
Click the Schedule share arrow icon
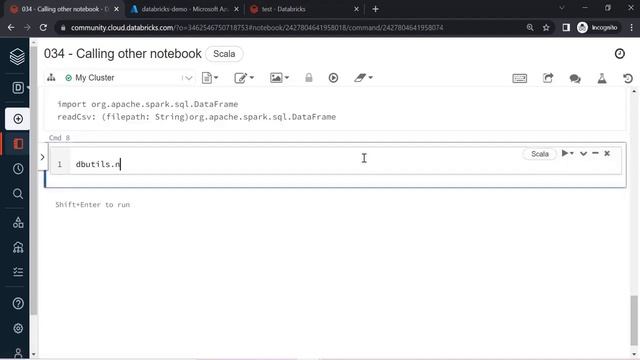548,78
